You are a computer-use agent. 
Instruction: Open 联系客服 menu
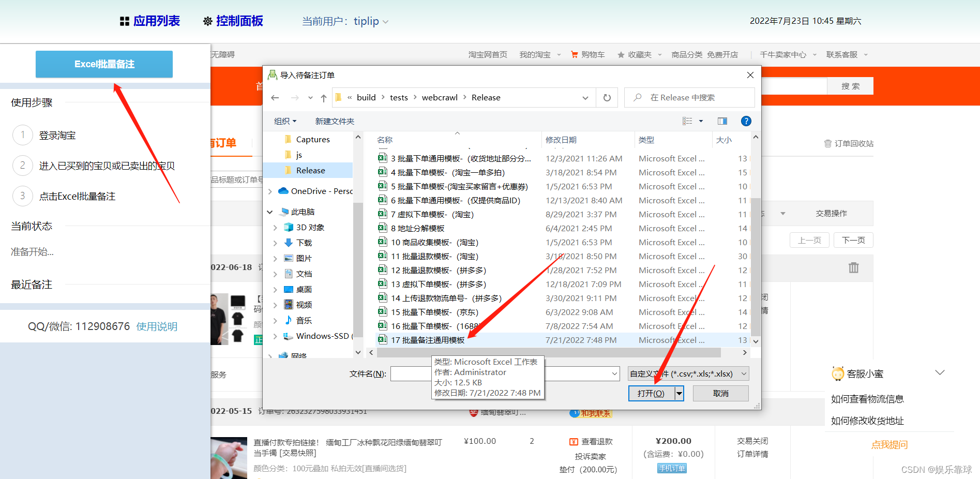pyautogui.click(x=847, y=55)
